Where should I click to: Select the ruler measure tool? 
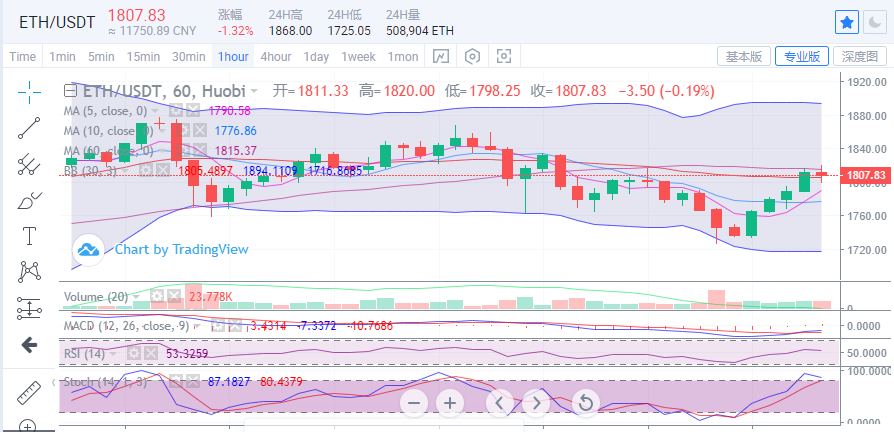(x=28, y=392)
